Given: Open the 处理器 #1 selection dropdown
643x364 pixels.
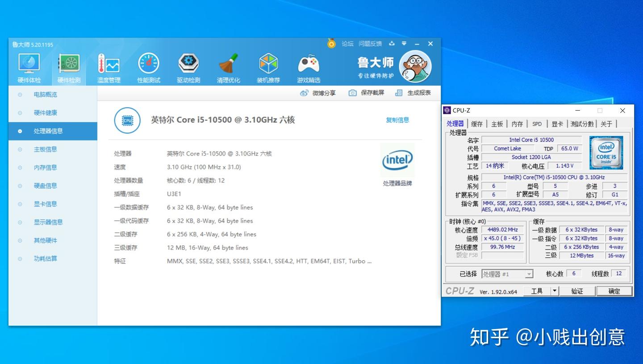Looking at the screenshot, I should (x=507, y=274).
